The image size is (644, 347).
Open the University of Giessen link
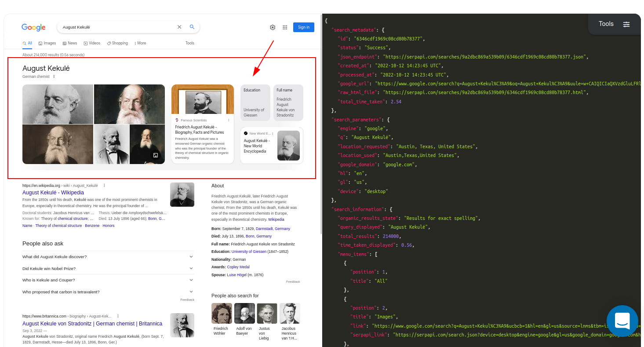(x=249, y=251)
